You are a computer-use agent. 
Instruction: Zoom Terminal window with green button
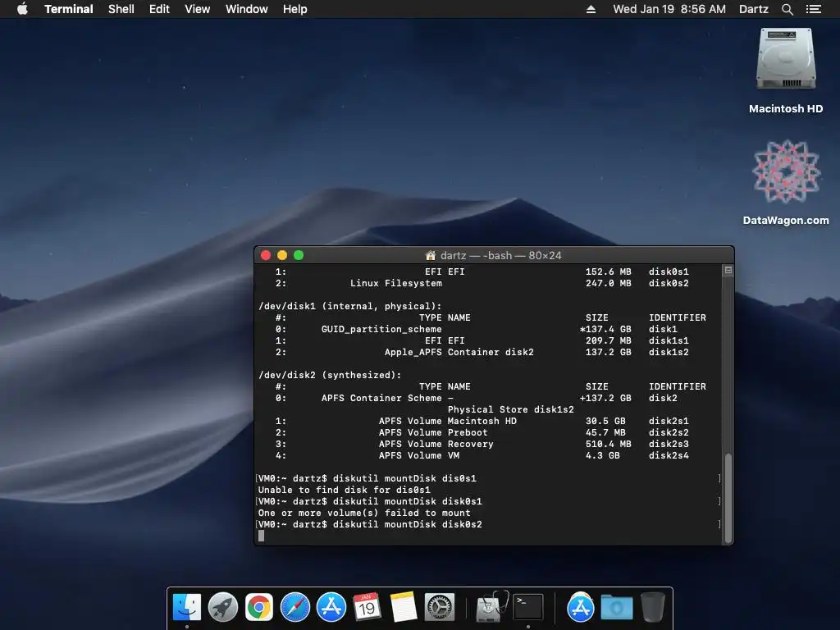299,256
